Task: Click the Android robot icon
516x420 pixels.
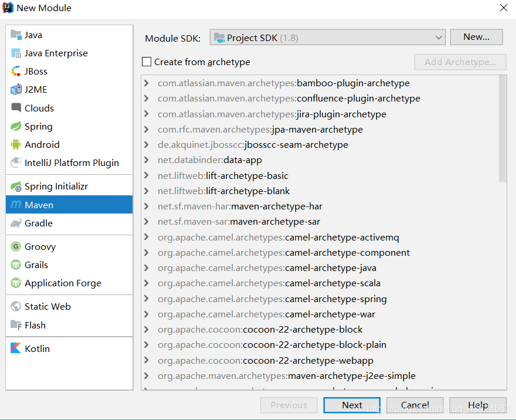Action: tap(16, 144)
